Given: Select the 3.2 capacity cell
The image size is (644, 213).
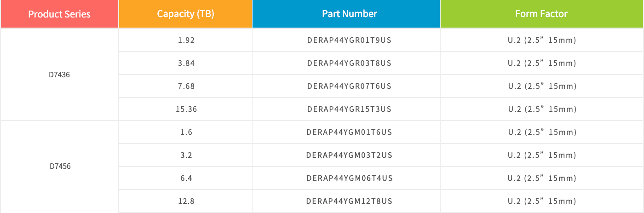Looking at the screenshot, I should 185,155.
